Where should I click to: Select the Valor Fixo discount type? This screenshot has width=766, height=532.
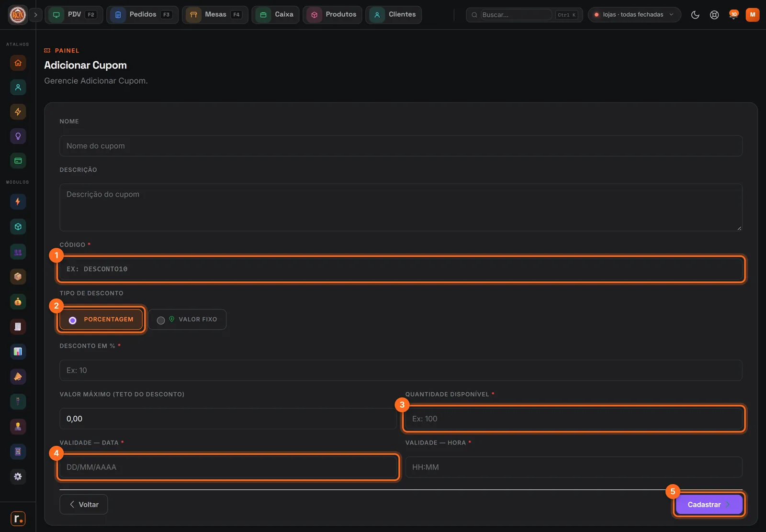point(187,320)
